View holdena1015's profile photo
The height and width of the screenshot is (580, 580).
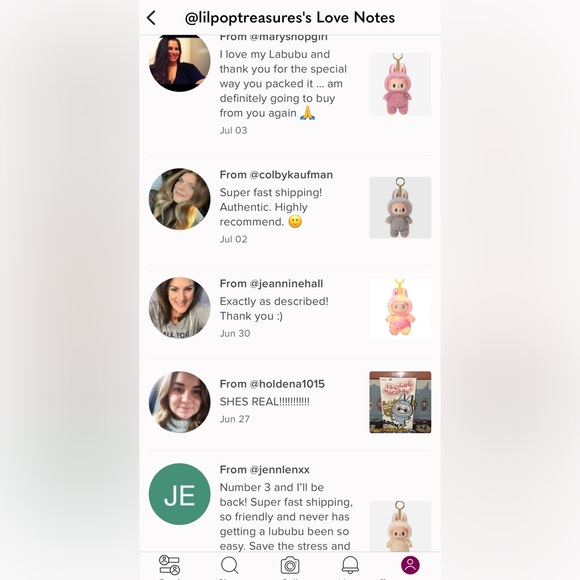pyautogui.click(x=179, y=402)
